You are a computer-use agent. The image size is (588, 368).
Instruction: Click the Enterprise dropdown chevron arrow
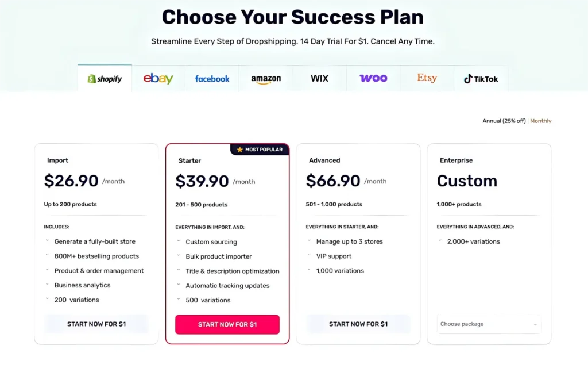[x=535, y=325]
